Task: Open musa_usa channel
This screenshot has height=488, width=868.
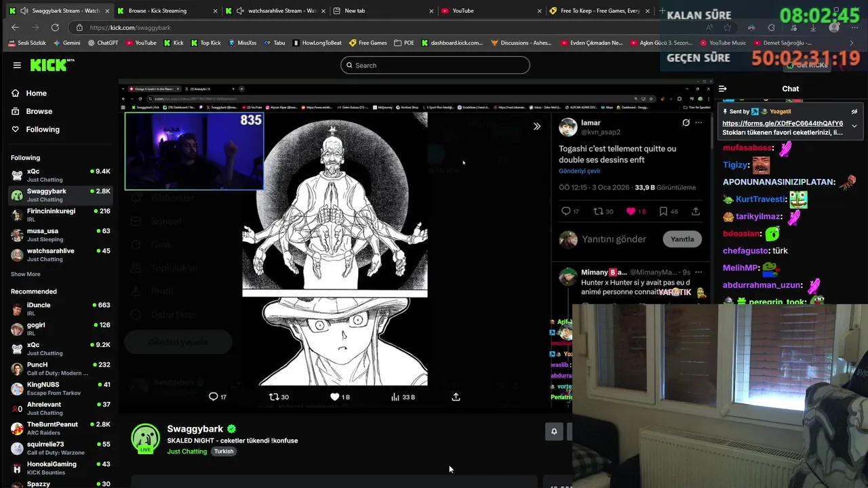Action: [60, 235]
